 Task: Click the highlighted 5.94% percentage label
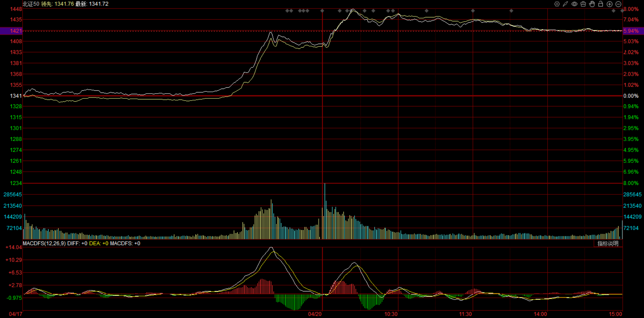coord(631,31)
